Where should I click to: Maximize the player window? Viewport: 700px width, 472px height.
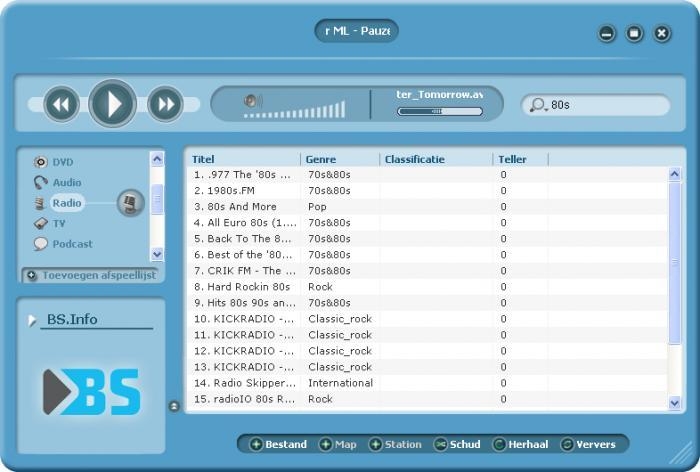[x=634, y=33]
